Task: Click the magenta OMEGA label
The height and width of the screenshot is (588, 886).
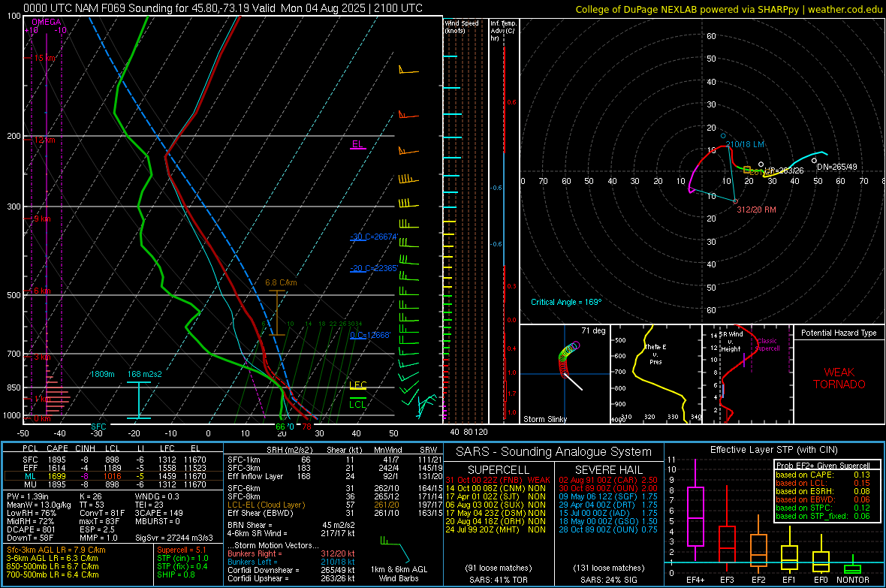Action: (46, 22)
